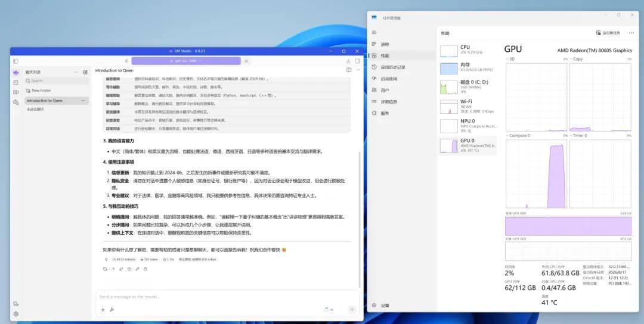Click the chat area vertical scrollbar
Image resolution: width=644 pixels, height=324 pixels.
tap(360, 219)
